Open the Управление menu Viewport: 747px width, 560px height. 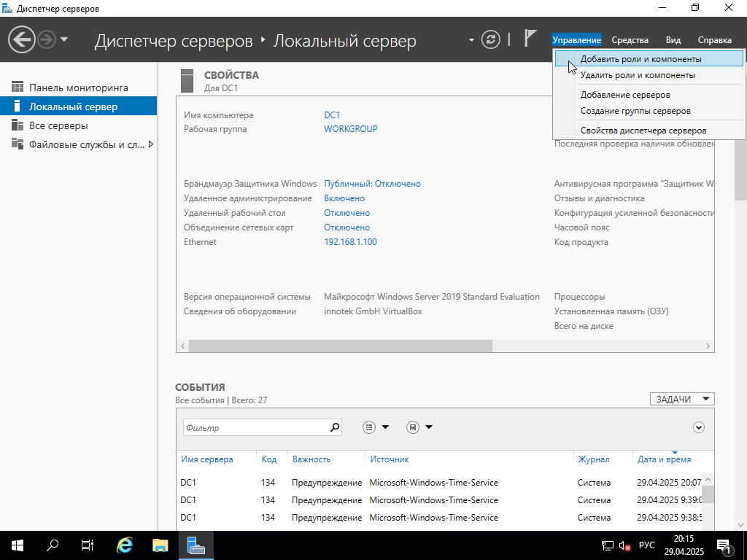[x=576, y=40]
